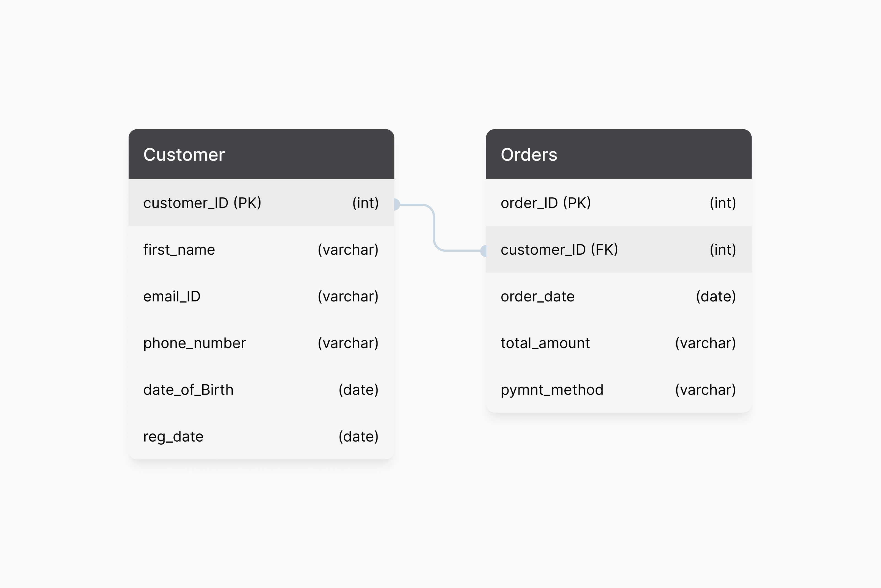881x588 pixels.
Task: Click the connector dot on the Customer table
Action: (x=396, y=204)
